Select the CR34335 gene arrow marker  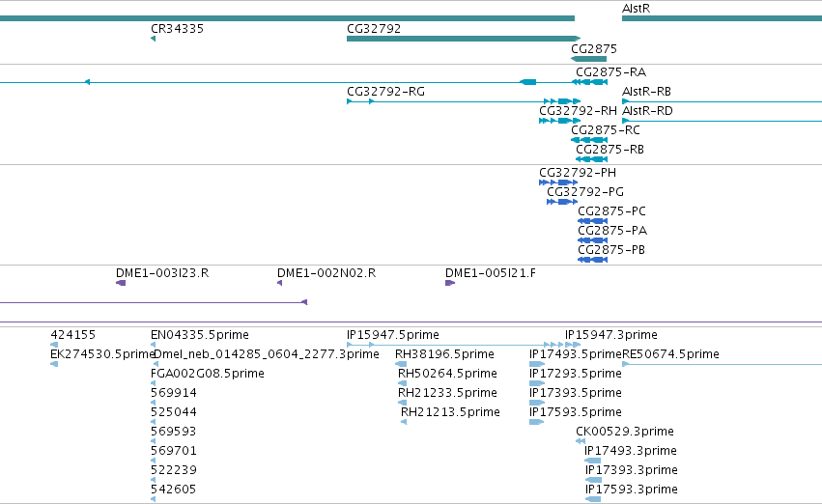153,39
